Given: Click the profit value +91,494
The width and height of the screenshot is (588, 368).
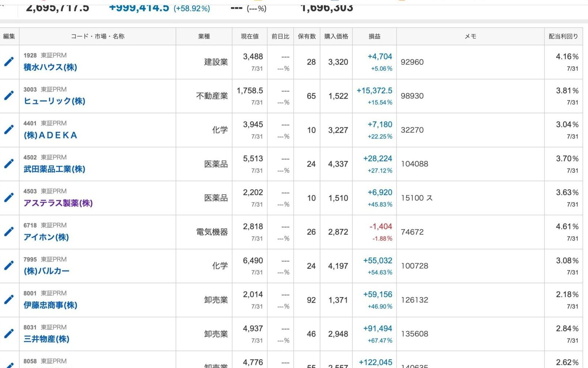Looking at the screenshot, I should click(378, 329).
